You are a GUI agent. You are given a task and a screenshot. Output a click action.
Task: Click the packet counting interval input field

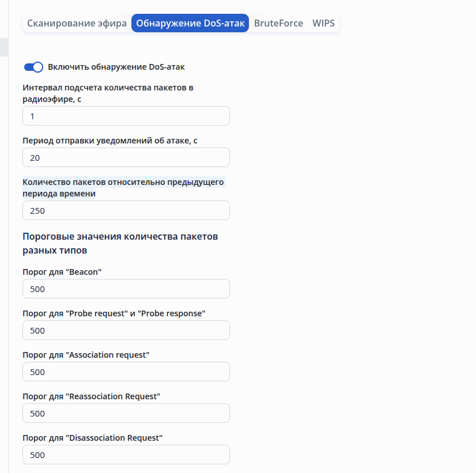(x=126, y=116)
